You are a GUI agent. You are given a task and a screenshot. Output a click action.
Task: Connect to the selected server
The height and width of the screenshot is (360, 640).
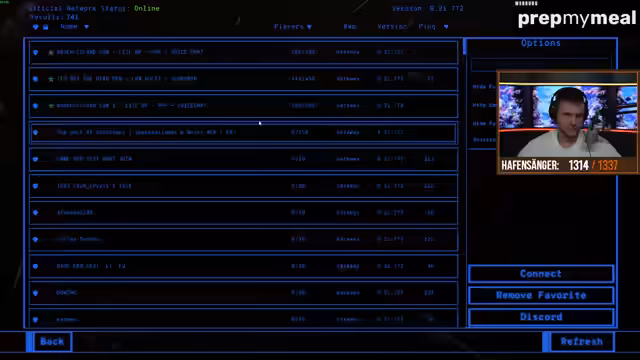(x=541, y=274)
